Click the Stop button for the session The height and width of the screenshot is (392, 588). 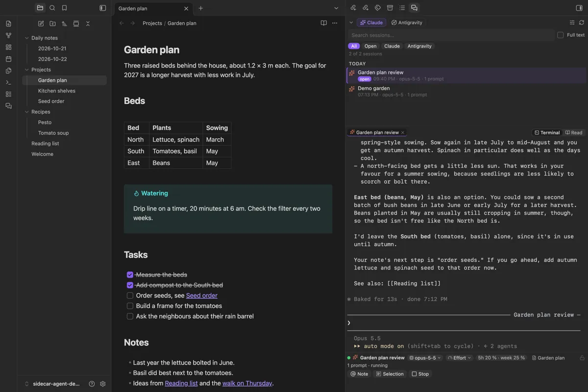(420, 374)
